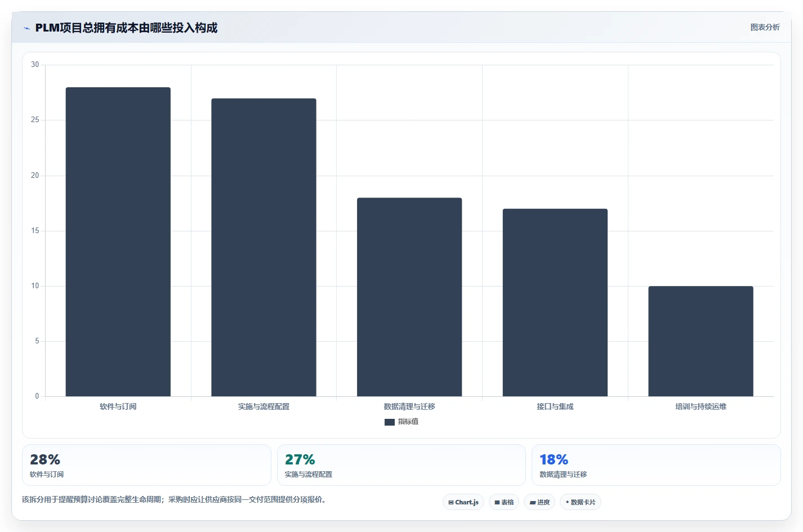Toggle the 指标值 legend label text
This screenshot has height=532, width=803.
point(408,422)
